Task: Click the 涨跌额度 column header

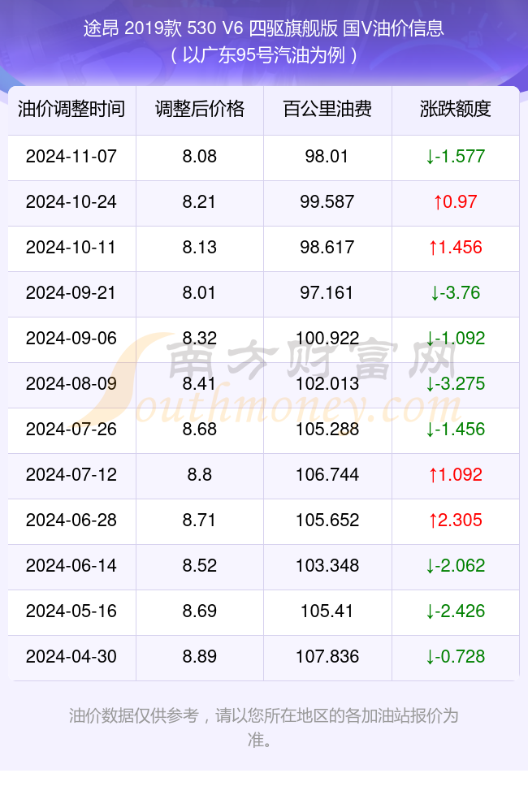Action: click(x=456, y=110)
